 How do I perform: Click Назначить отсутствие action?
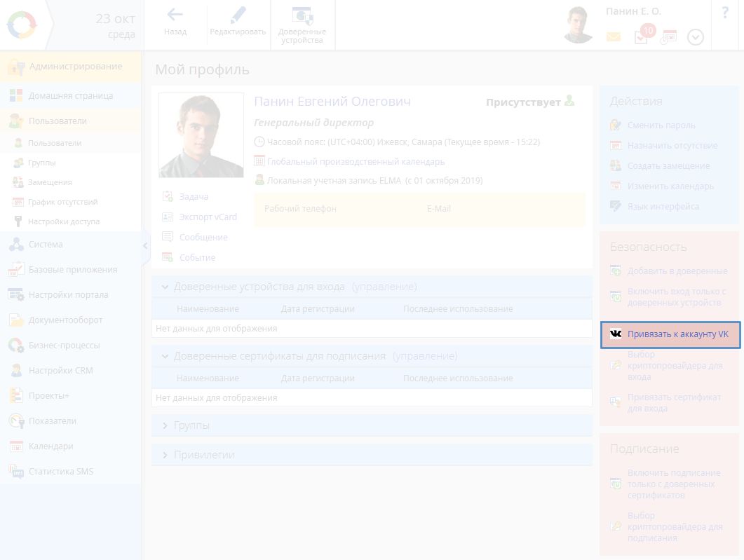click(672, 146)
